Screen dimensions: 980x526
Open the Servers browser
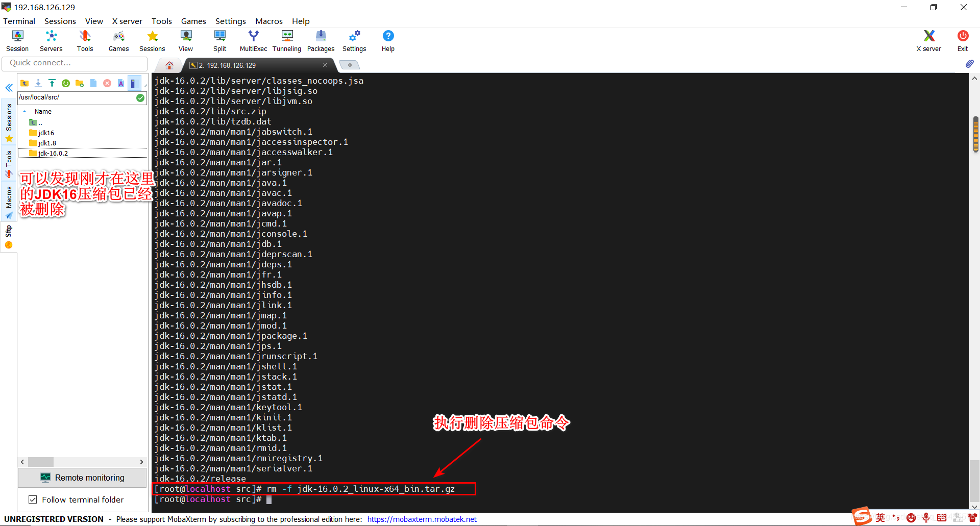click(x=51, y=40)
